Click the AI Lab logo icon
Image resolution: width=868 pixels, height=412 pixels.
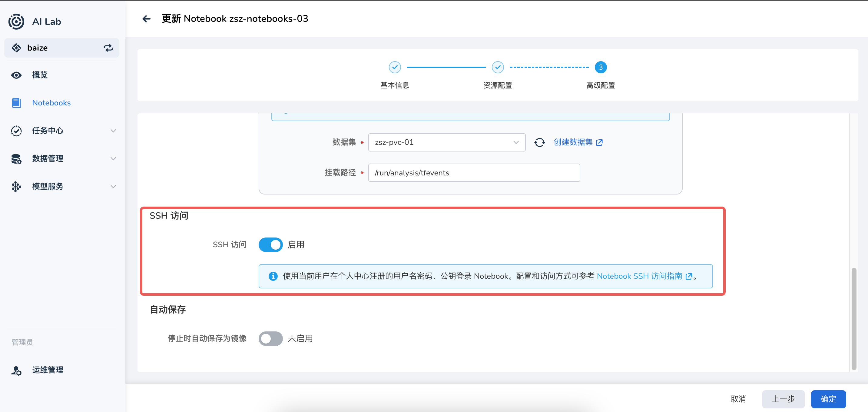point(16,21)
